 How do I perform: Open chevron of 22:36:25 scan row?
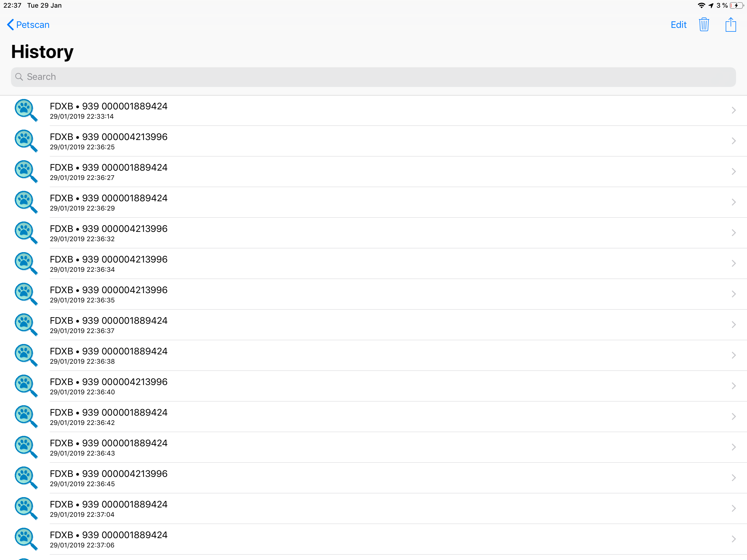click(734, 141)
